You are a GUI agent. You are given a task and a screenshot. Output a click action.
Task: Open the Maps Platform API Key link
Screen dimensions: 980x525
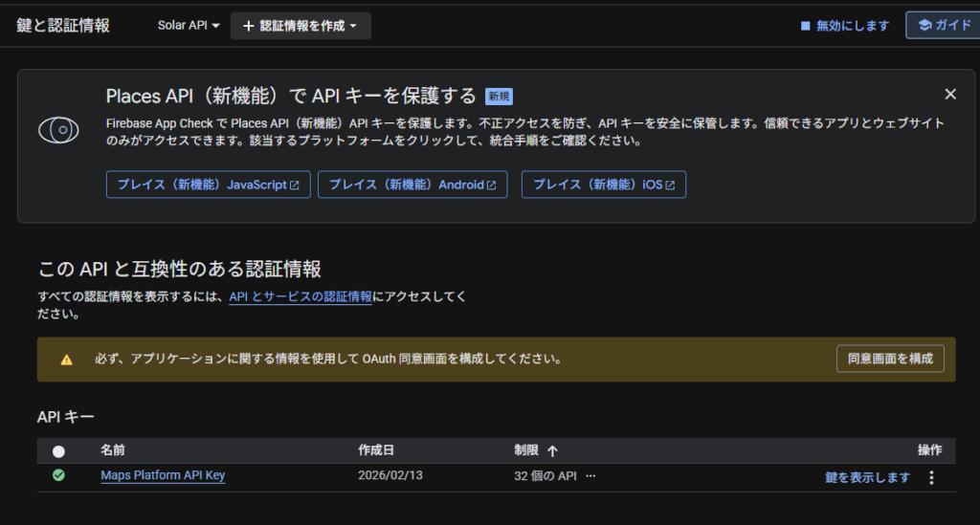pos(163,475)
